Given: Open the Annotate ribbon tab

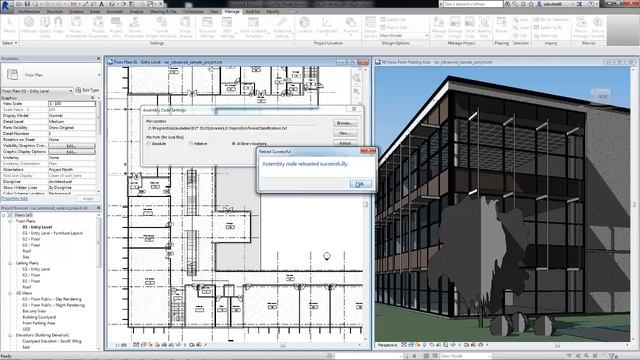Looking at the screenshot, I should pyautogui.click(x=115, y=11).
